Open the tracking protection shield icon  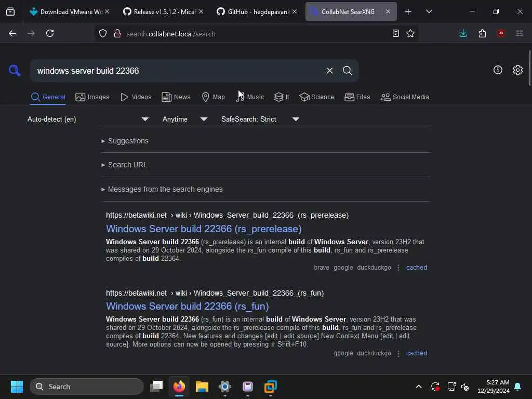(103, 33)
